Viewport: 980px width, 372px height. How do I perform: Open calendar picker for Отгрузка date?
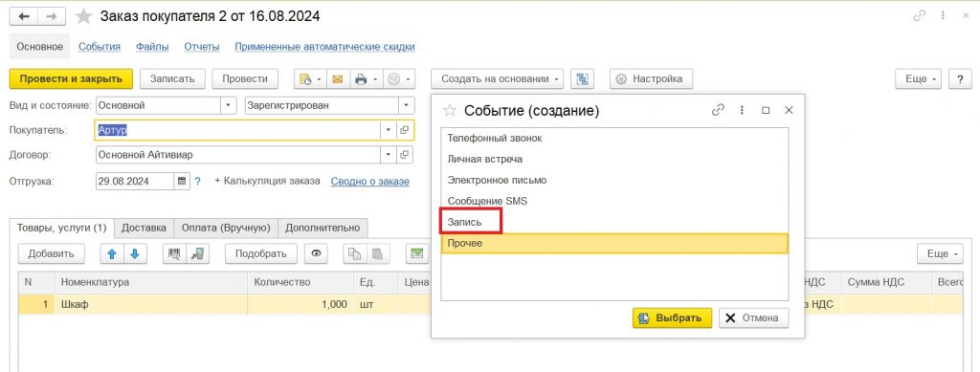click(x=182, y=181)
